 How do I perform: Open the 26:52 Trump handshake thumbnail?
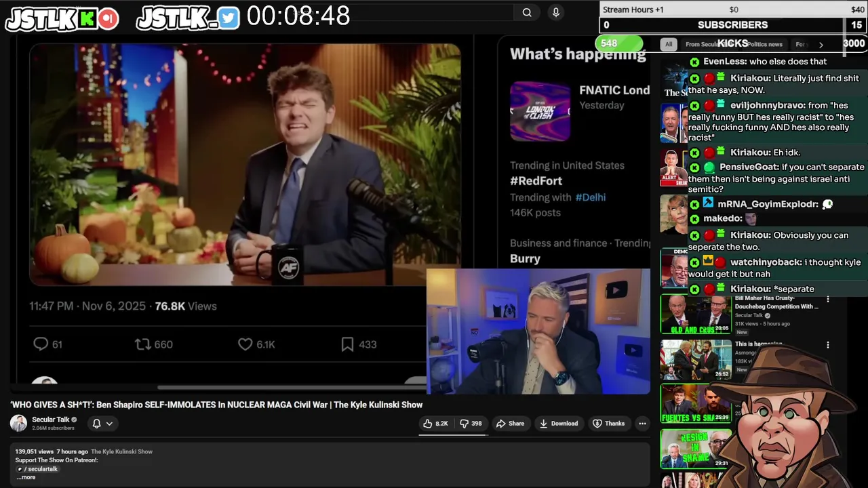point(696,359)
